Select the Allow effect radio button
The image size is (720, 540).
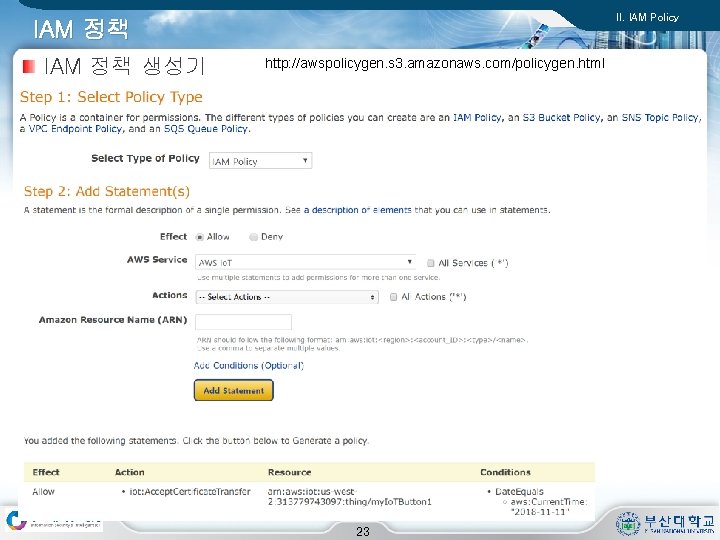point(199,237)
